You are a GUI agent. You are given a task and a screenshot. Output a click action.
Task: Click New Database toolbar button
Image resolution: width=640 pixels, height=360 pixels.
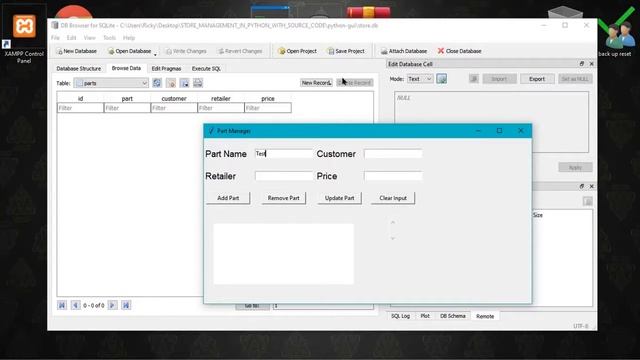pos(77,51)
